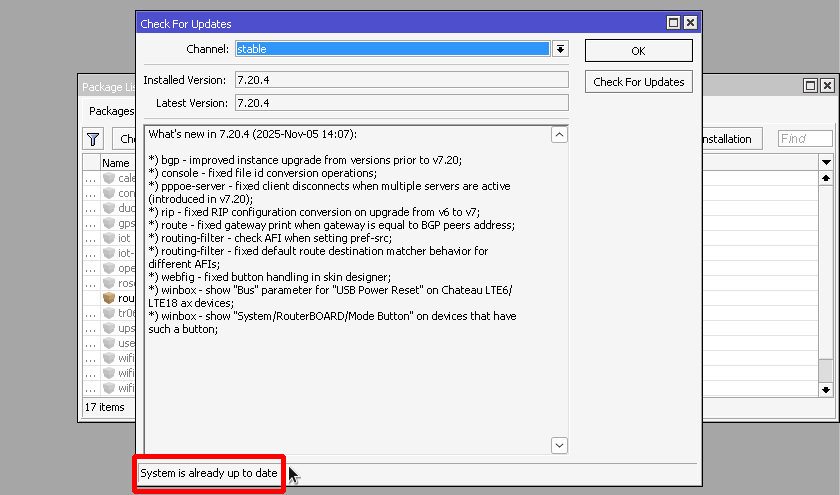Click the package icon for the 'con' row

(109, 193)
